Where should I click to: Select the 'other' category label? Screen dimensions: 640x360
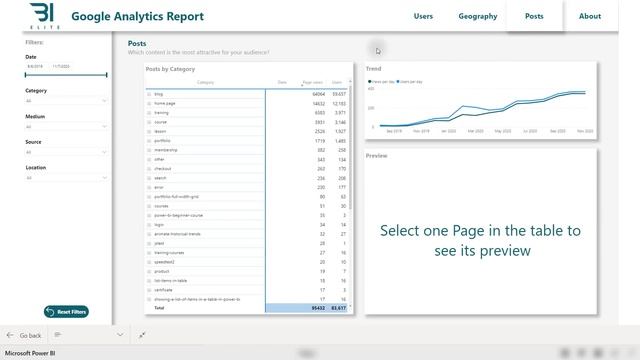point(159,160)
